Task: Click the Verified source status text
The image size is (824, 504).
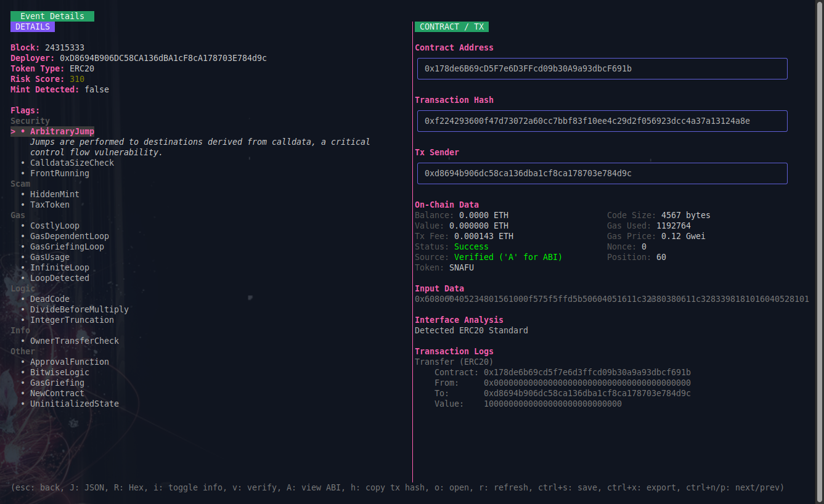Action: [x=508, y=257]
